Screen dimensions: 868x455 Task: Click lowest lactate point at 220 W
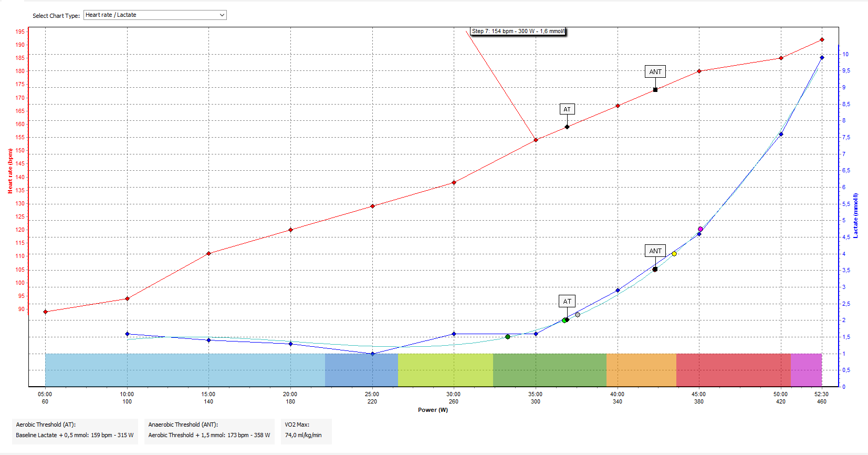tap(372, 354)
